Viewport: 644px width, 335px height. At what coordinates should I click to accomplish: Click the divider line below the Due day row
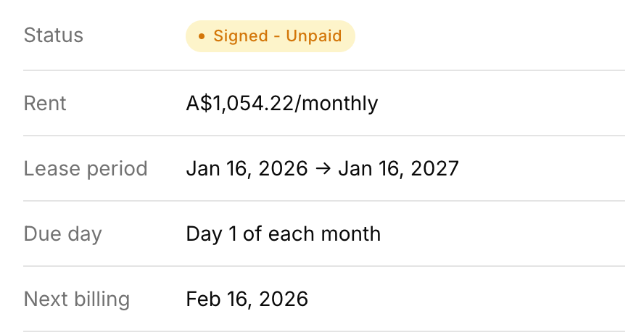coord(323,266)
